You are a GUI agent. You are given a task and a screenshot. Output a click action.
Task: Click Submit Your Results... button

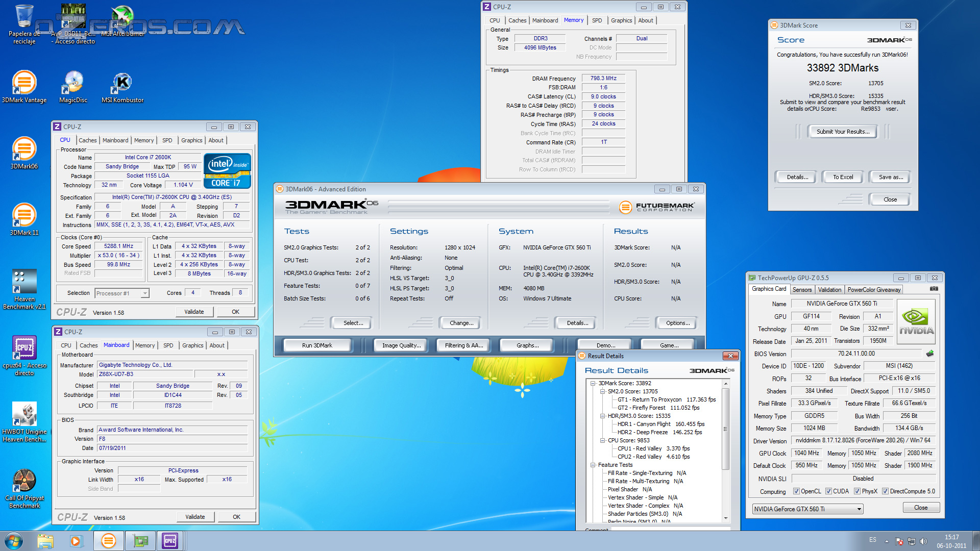tap(843, 132)
